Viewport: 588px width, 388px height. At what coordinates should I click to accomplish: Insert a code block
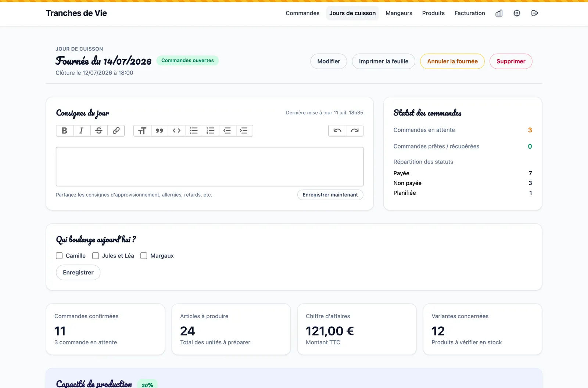[x=177, y=130]
